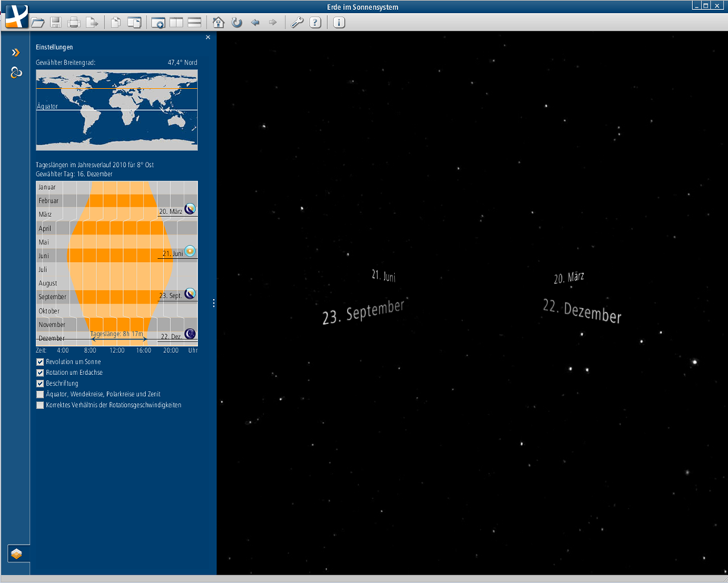
Task: Click the info icon in toolbar
Action: pos(339,23)
